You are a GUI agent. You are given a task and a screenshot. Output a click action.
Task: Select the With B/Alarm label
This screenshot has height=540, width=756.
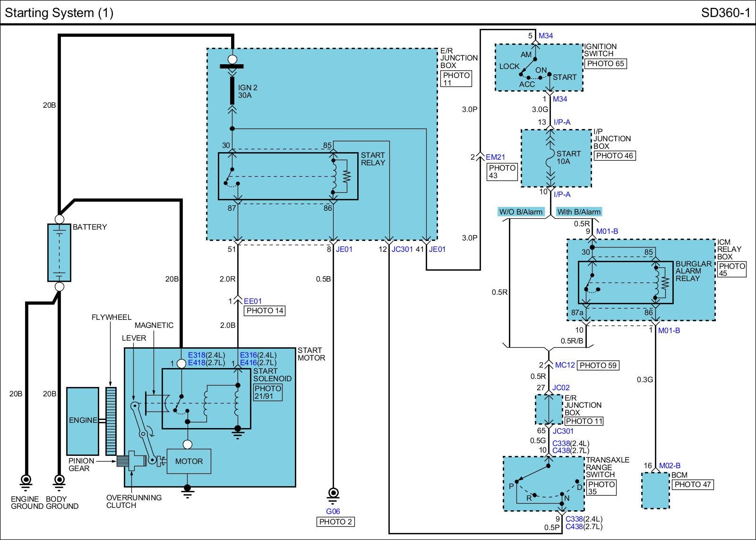[x=579, y=212]
